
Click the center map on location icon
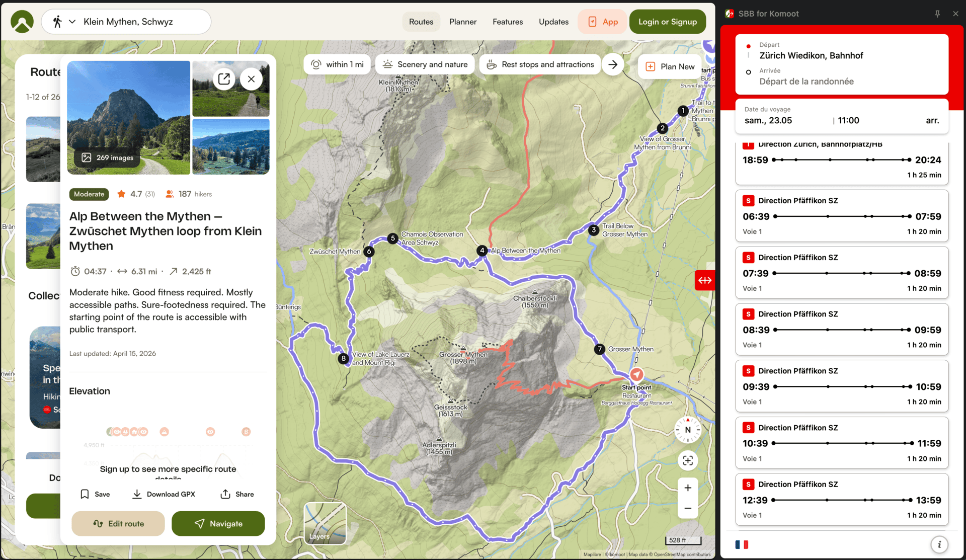688,460
